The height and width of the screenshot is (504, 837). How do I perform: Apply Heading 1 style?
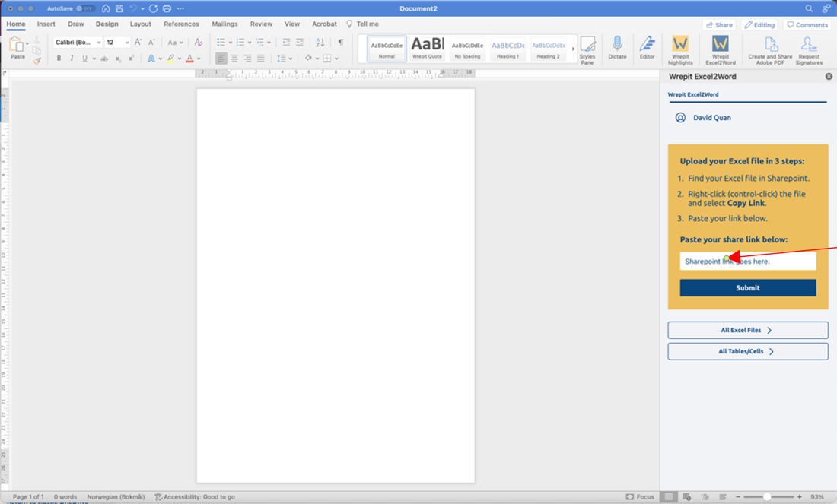point(508,49)
